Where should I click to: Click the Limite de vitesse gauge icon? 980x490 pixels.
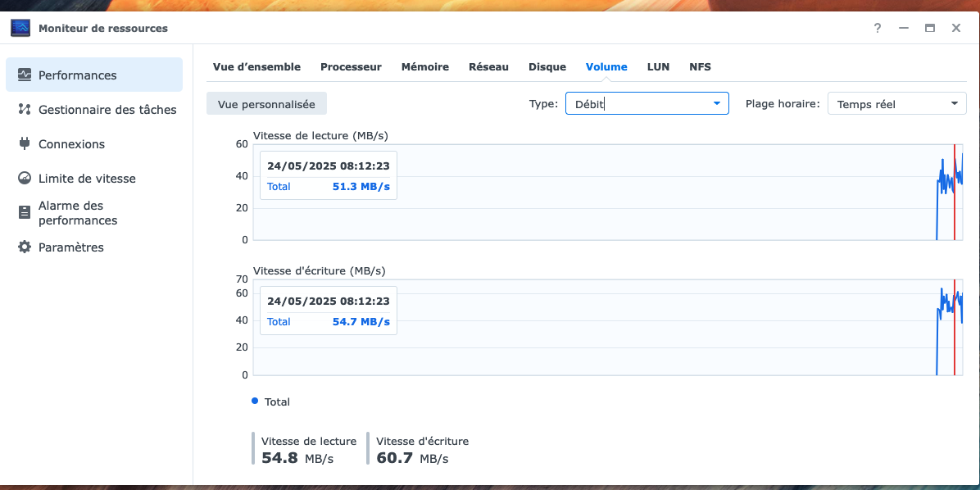coord(25,178)
